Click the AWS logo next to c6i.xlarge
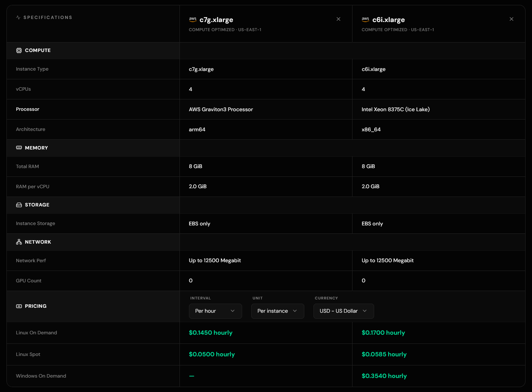The width and height of the screenshot is (532, 392). [x=365, y=19]
